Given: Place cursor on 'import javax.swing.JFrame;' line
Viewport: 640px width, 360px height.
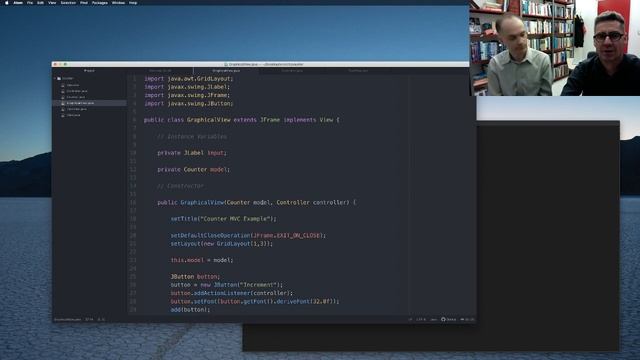Looking at the screenshot, I should pyautogui.click(x=187, y=95).
